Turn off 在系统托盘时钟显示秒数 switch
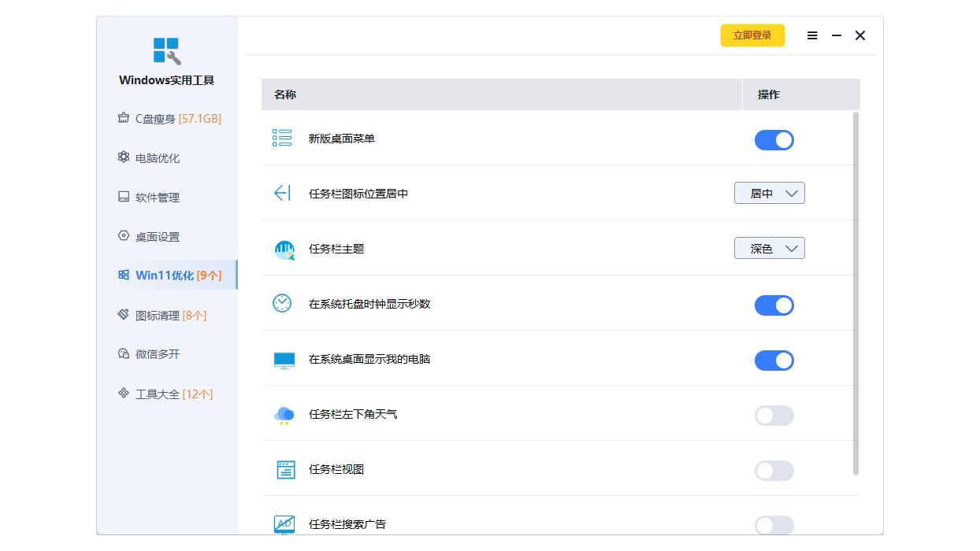 point(774,305)
